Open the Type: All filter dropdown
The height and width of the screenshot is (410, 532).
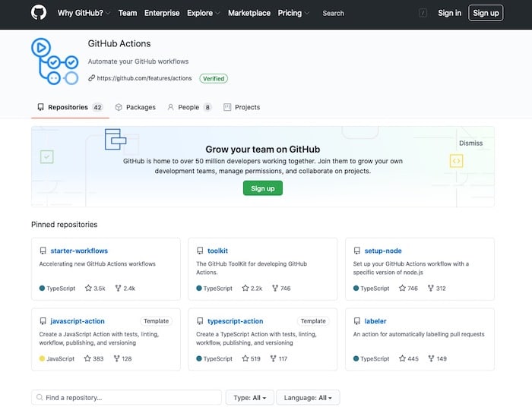[250, 397]
